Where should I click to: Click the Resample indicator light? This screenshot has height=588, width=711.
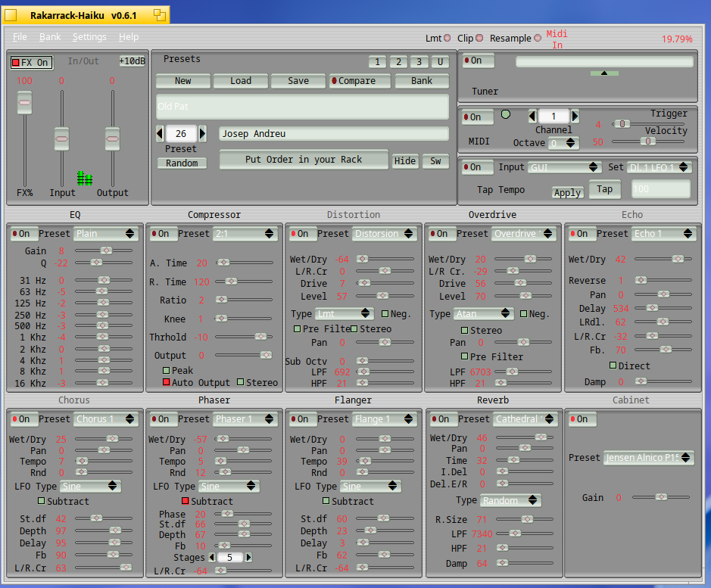click(x=538, y=38)
